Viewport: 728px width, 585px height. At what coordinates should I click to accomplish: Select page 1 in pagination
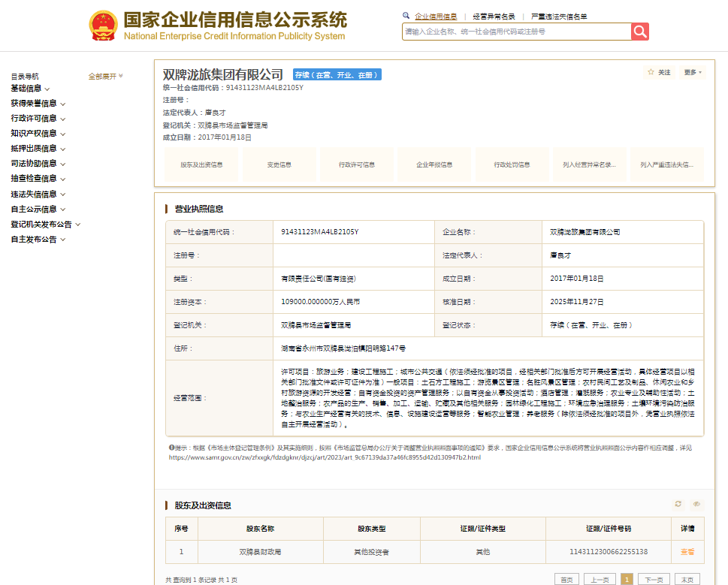coord(627,580)
